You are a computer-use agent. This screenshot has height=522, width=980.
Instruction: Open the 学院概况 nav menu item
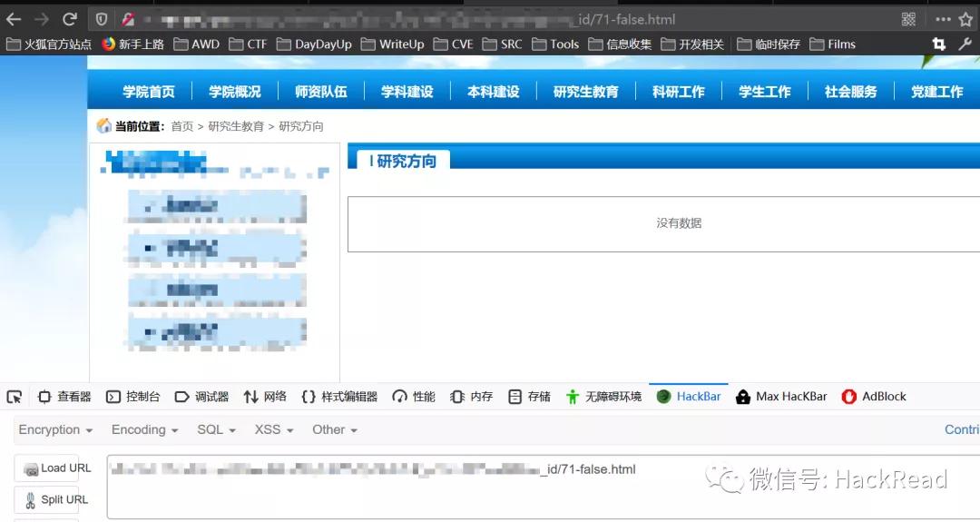pos(235,92)
